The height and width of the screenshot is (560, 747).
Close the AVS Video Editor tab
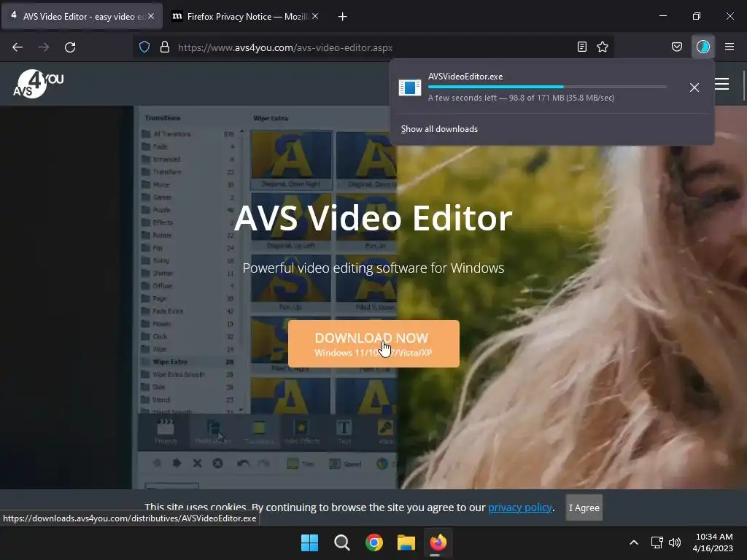[x=151, y=16]
